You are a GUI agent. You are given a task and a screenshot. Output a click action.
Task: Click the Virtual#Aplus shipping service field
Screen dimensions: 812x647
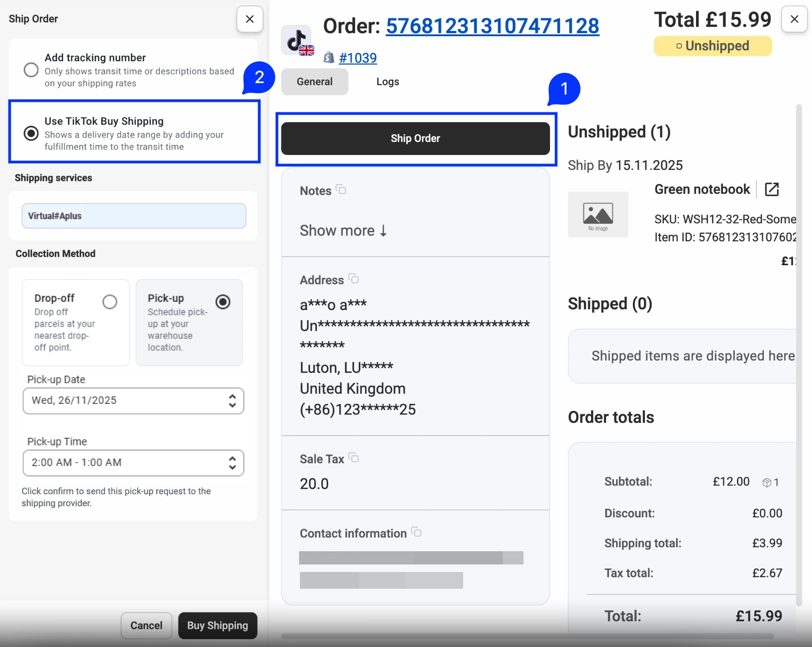click(x=134, y=216)
